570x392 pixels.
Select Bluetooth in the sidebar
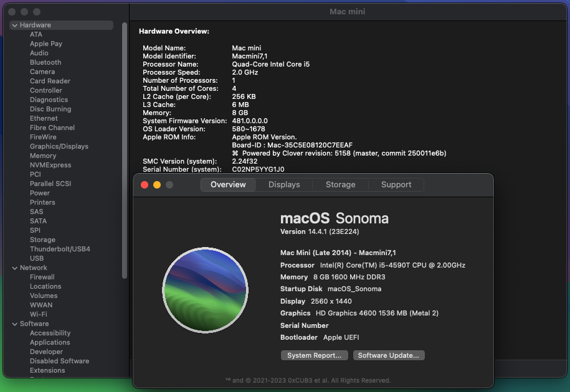click(x=45, y=62)
